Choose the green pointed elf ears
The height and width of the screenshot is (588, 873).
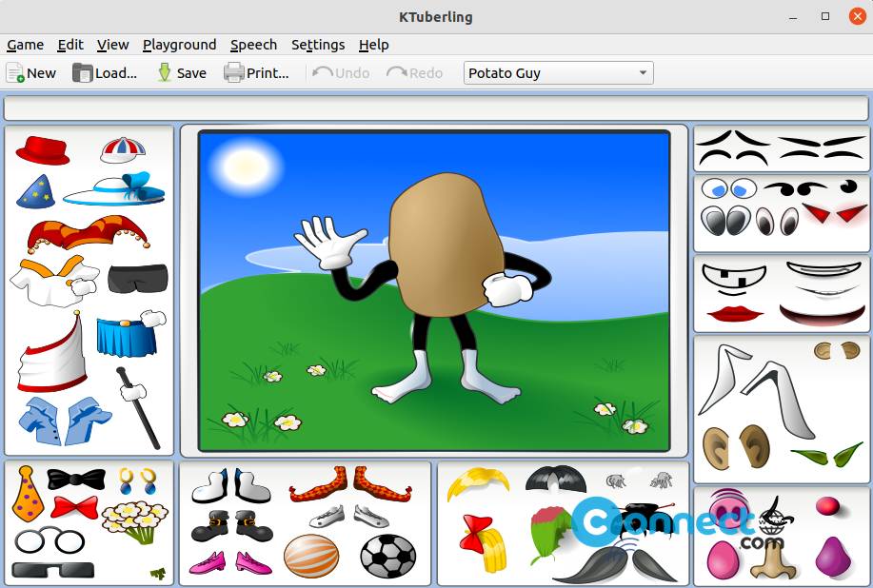click(x=826, y=455)
